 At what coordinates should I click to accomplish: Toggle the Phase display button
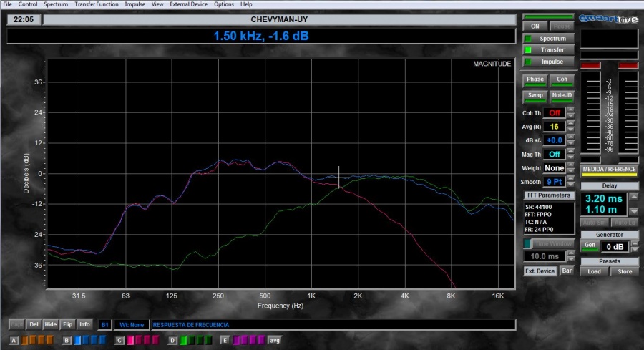coord(535,79)
